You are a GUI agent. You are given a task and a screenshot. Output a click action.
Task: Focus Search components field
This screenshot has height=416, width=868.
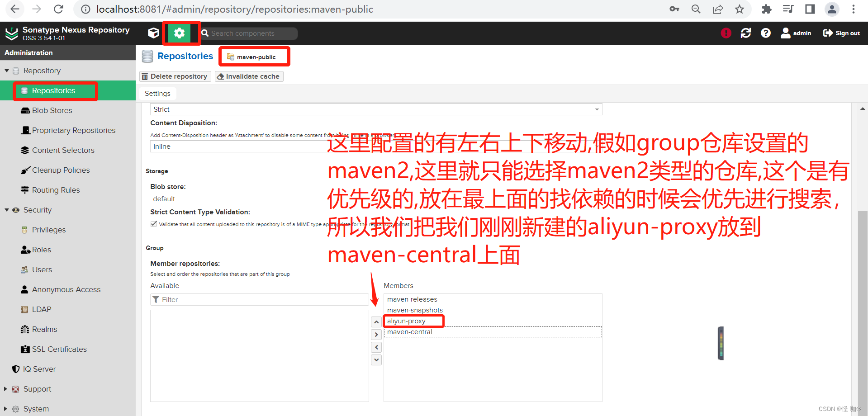[x=249, y=33]
